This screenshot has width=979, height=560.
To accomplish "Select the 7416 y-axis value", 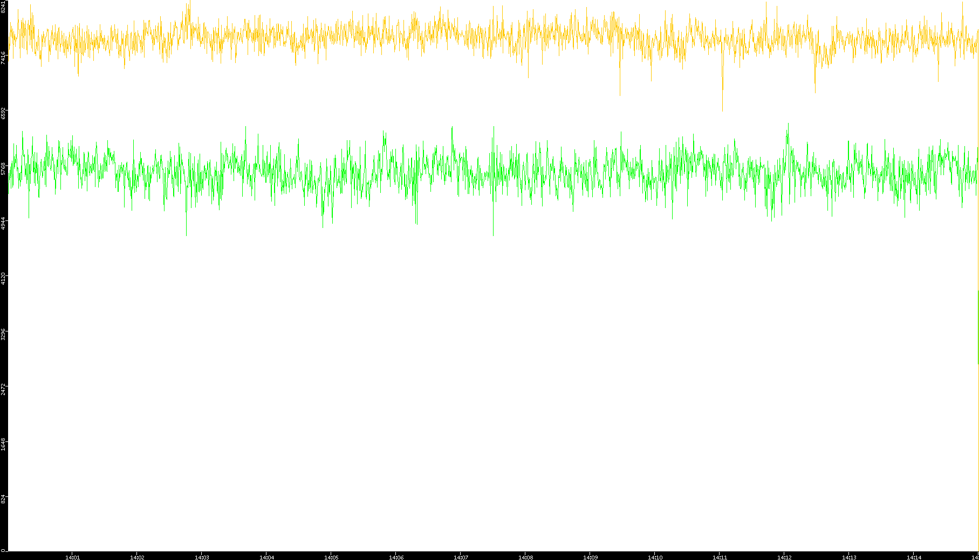I will tap(4, 57).
